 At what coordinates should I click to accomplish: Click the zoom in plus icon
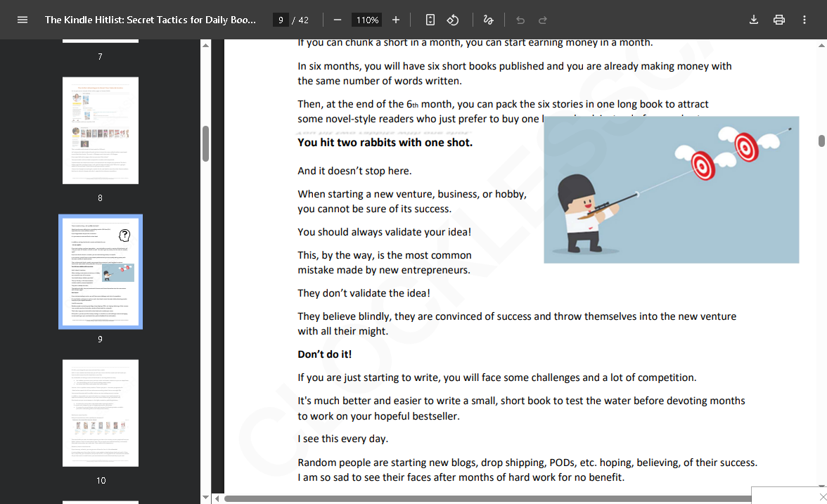pos(396,20)
